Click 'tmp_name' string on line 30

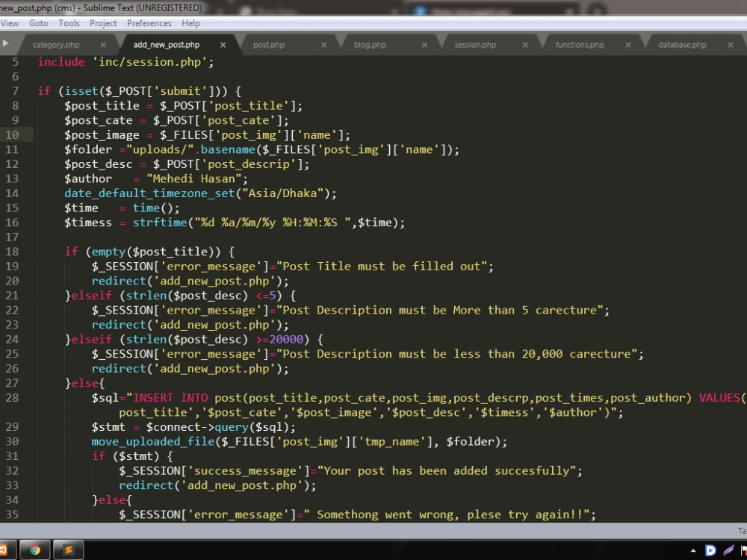[x=391, y=441]
